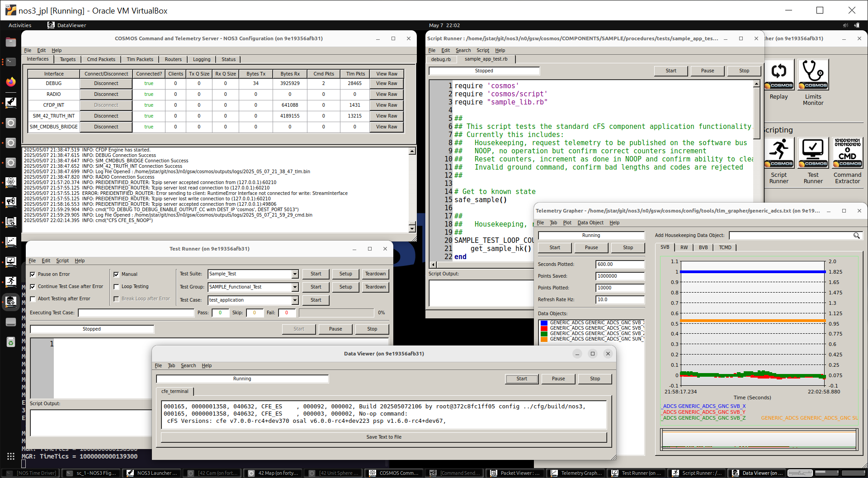The image size is (868, 478).
Task: Click Teardown next to Test Suite
Action: 375,274
